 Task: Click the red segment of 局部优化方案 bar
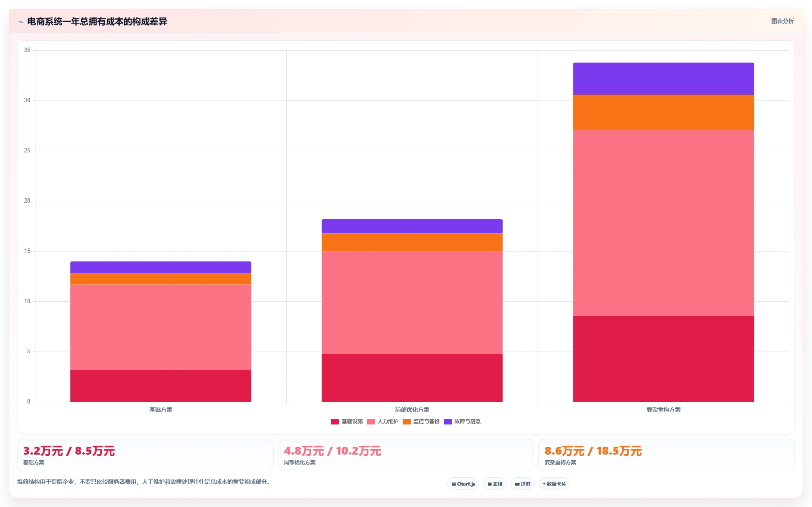pyautogui.click(x=412, y=378)
